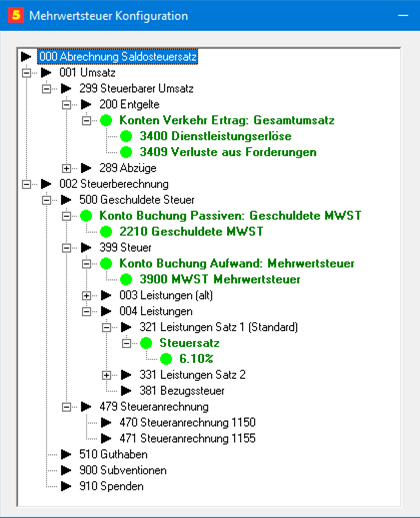This screenshot has height=518, width=420.
Task: Expand the 289 Abzüge node
Action: [x=66, y=168]
